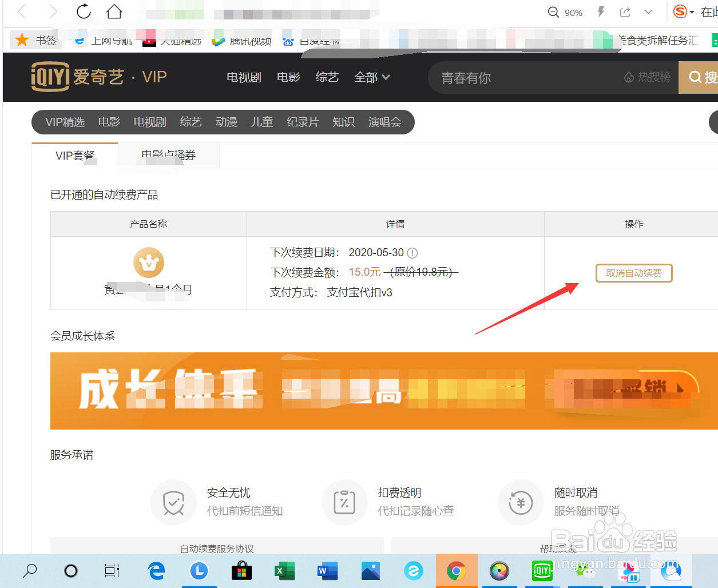Launch Microsoft Edge from the taskbar
Viewport: 718px width, 588px height.
(156, 571)
